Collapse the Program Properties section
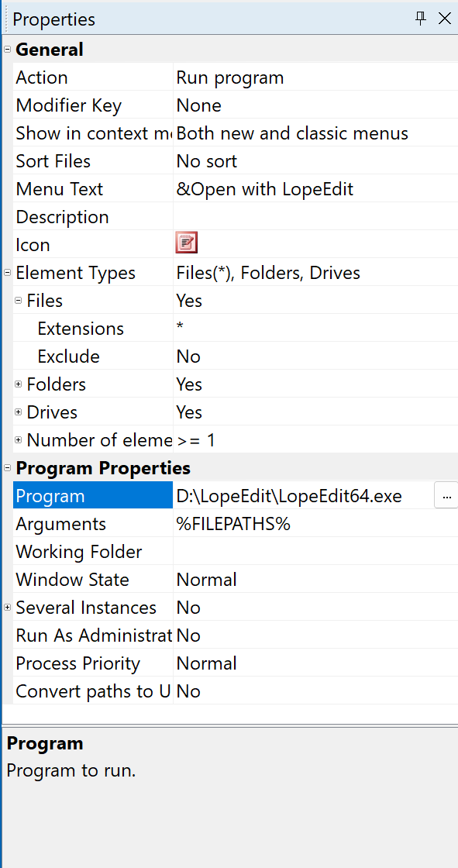This screenshot has width=458, height=868. (x=7, y=468)
